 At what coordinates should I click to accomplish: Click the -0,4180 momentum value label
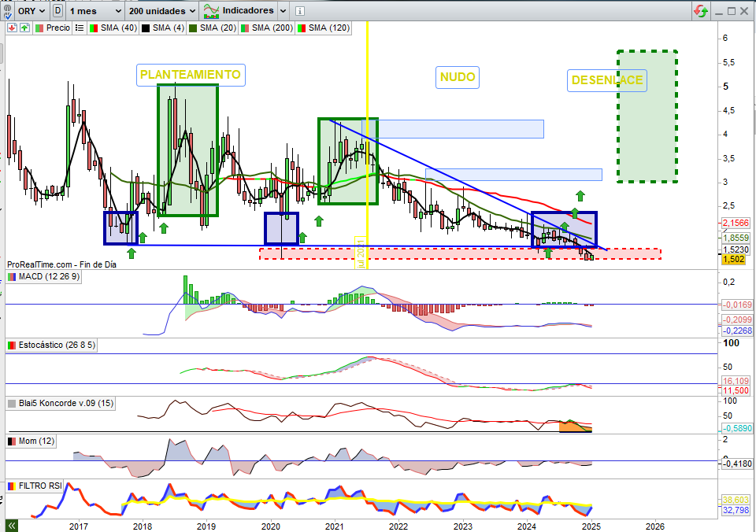737,464
